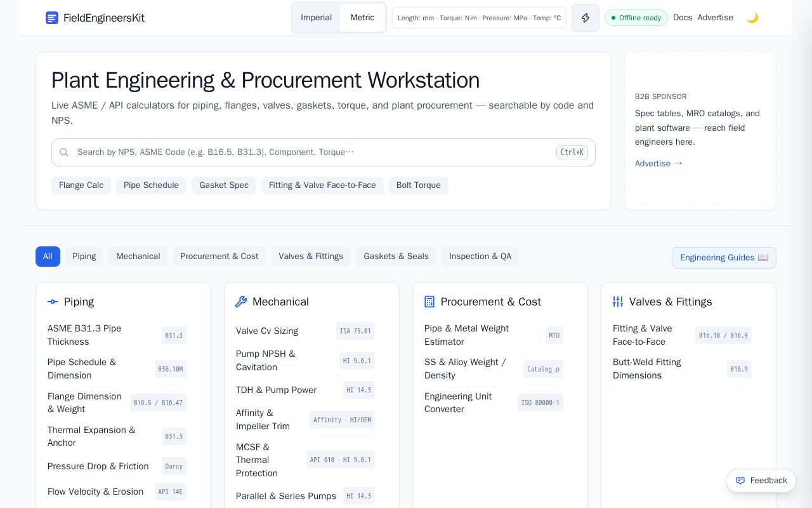
Task: Open Butt-Weld Fitting Dimensions tool
Action: click(682, 369)
